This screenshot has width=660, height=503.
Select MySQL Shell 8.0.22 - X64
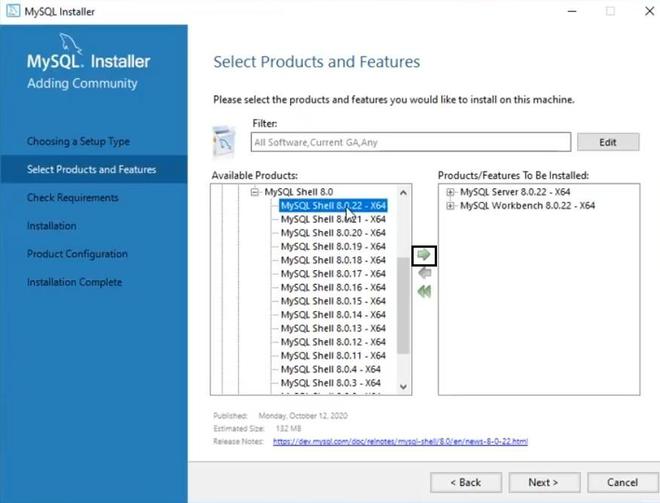(333, 206)
